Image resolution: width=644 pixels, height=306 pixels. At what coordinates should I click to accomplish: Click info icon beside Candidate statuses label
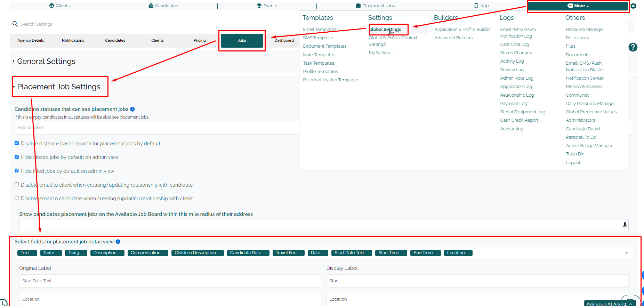coord(132,109)
